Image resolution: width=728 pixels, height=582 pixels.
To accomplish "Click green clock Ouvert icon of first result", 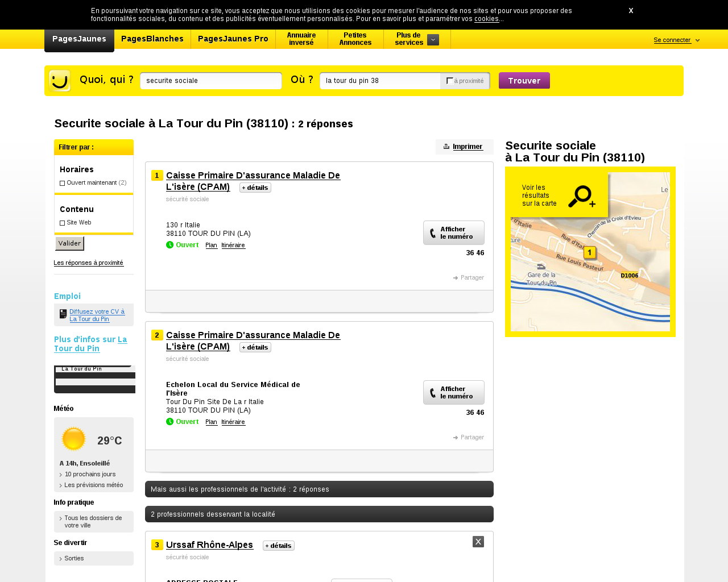I will pos(169,245).
